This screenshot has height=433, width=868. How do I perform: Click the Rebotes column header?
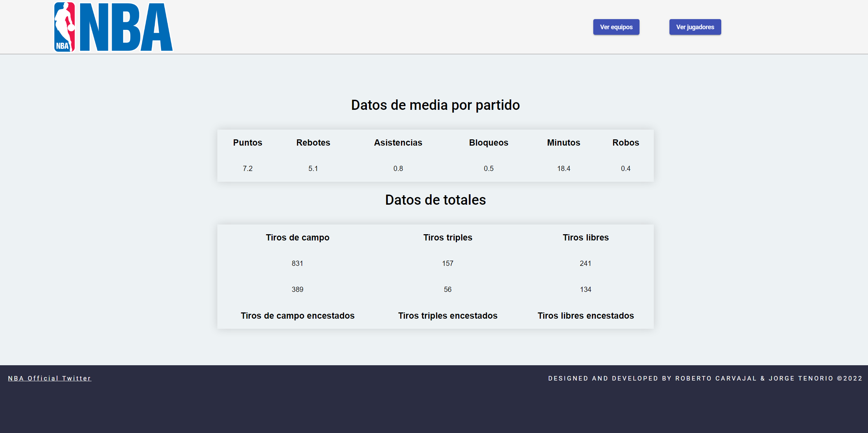click(x=313, y=142)
